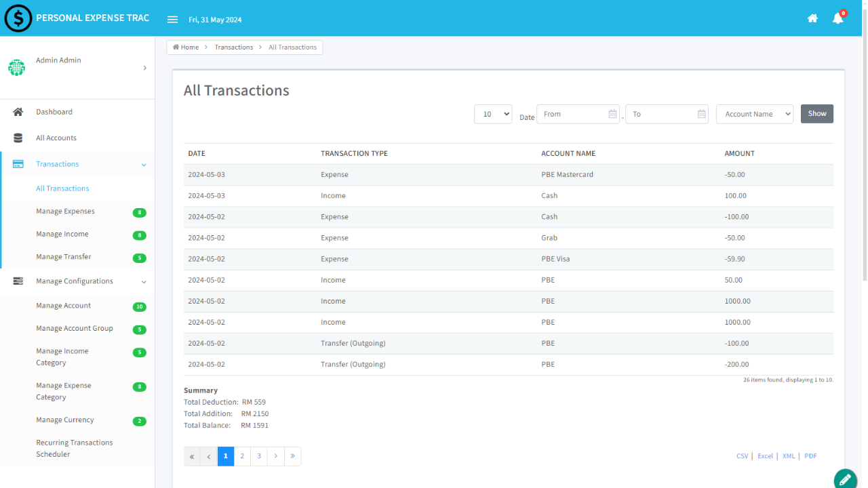Click the hamburger menu icon in header
Image resolution: width=868 pixels, height=488 pixels.
click(172, 20)
